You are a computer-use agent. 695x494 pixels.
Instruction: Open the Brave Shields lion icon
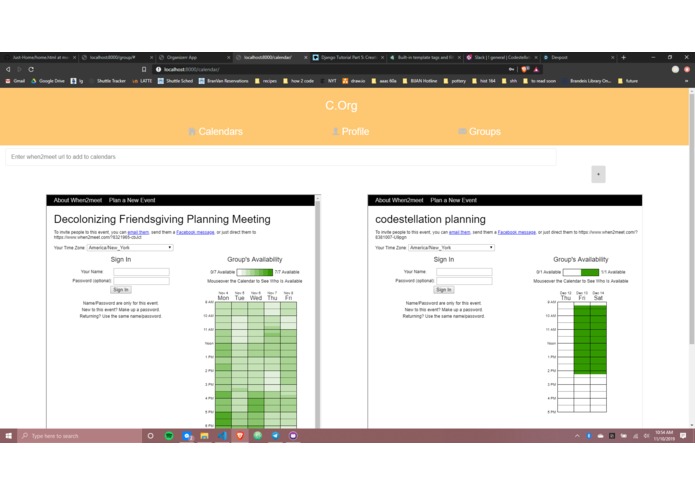coord(525,70)
